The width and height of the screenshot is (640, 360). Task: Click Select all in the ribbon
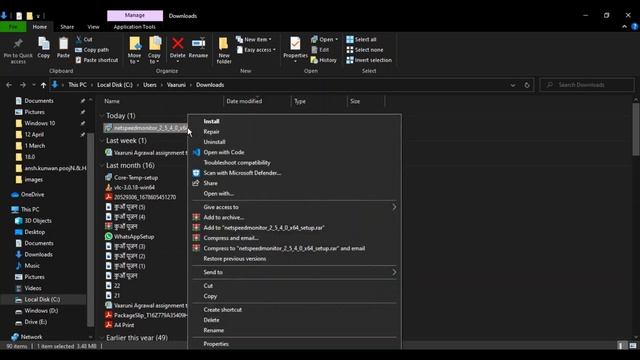pyautogui.click(x=361, y=40)
